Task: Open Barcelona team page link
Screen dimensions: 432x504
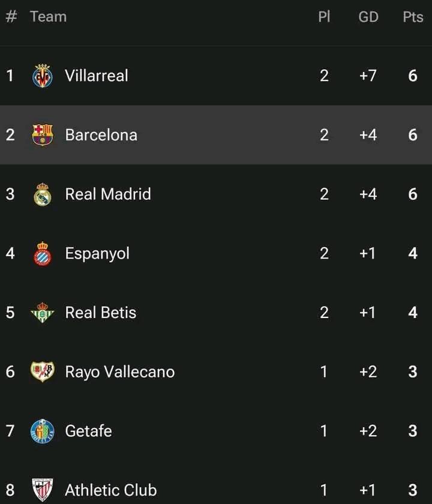Action: tap(101, 134)
